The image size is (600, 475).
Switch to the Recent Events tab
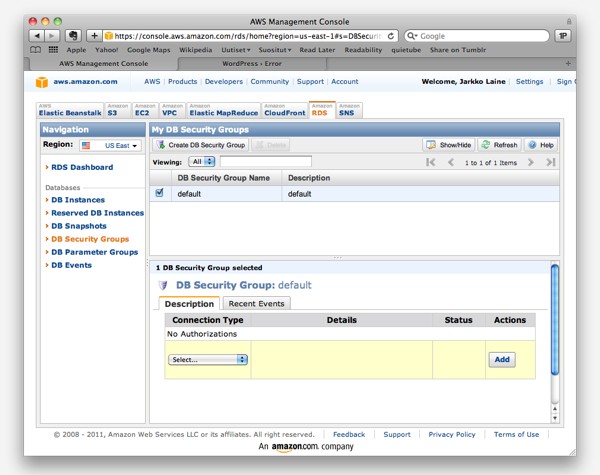pos(256,304)
